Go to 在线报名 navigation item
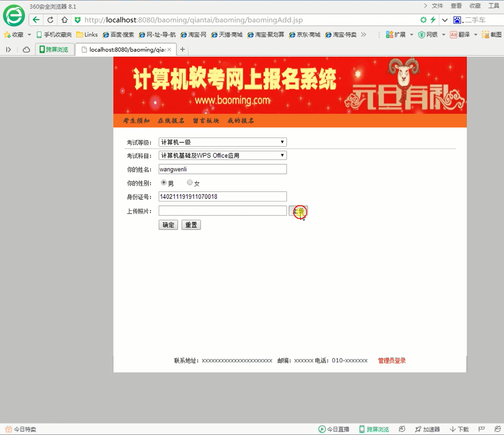Screen dimensions: 504x435 click(171, 121)
